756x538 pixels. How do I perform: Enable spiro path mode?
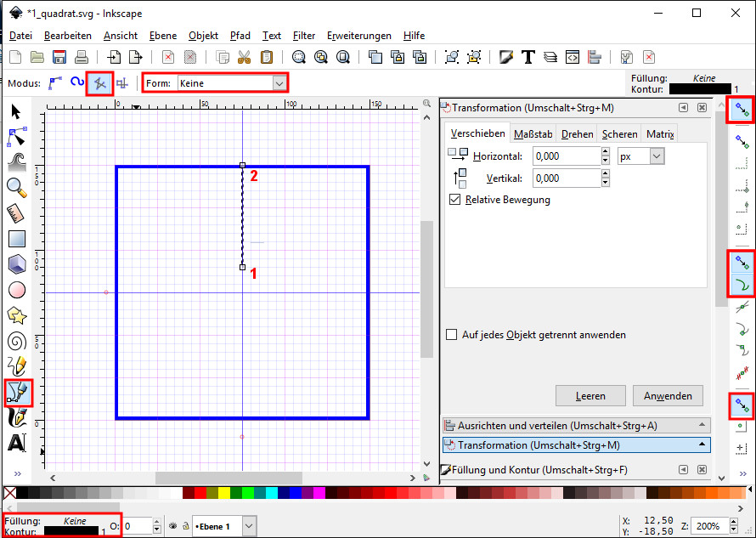click(x=77, y=82)
